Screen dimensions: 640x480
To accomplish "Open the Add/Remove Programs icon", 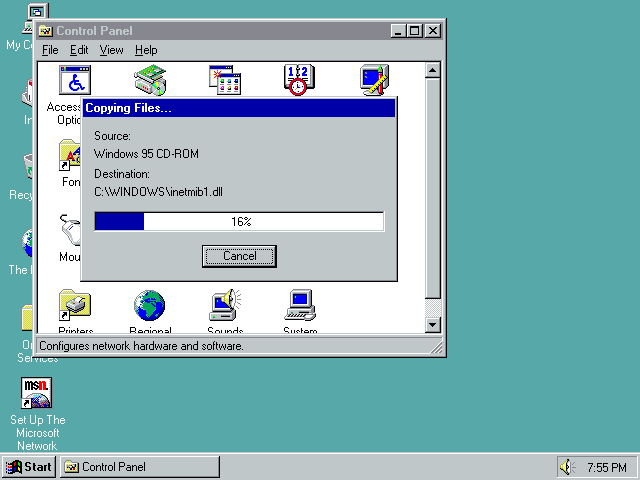I will (x=225, y=80).
